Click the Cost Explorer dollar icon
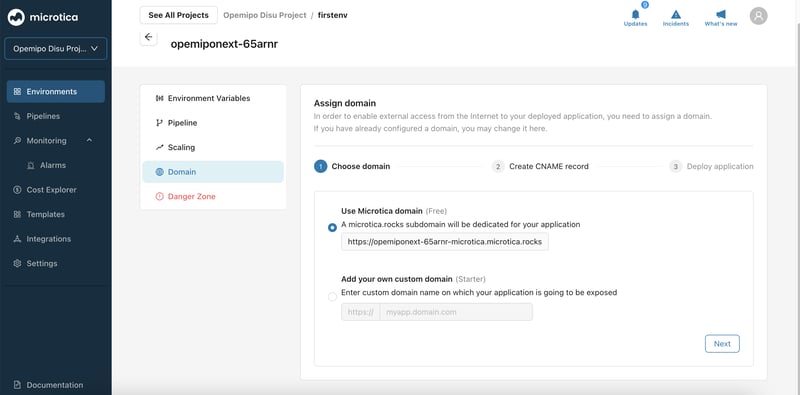The width and height of the screenshot is (800, 395). tap(17, 190)
